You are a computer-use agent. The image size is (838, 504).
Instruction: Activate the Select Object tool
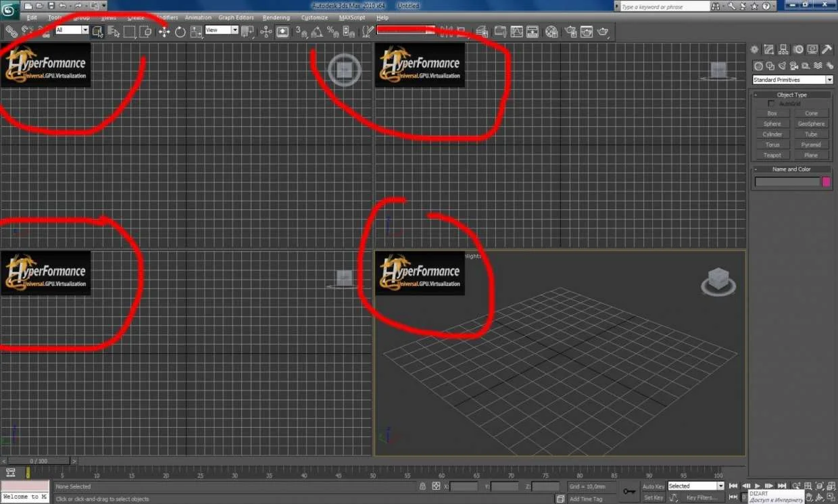98,31
